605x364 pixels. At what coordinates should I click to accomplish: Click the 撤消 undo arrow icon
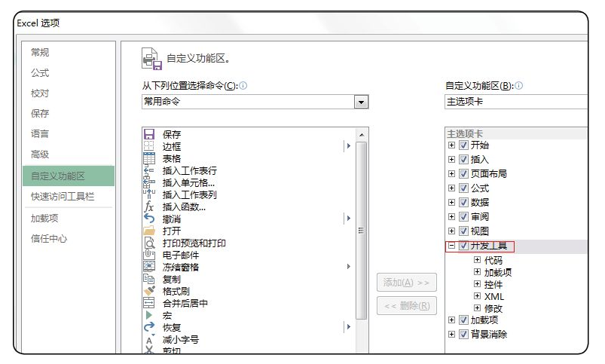[149, 219]
